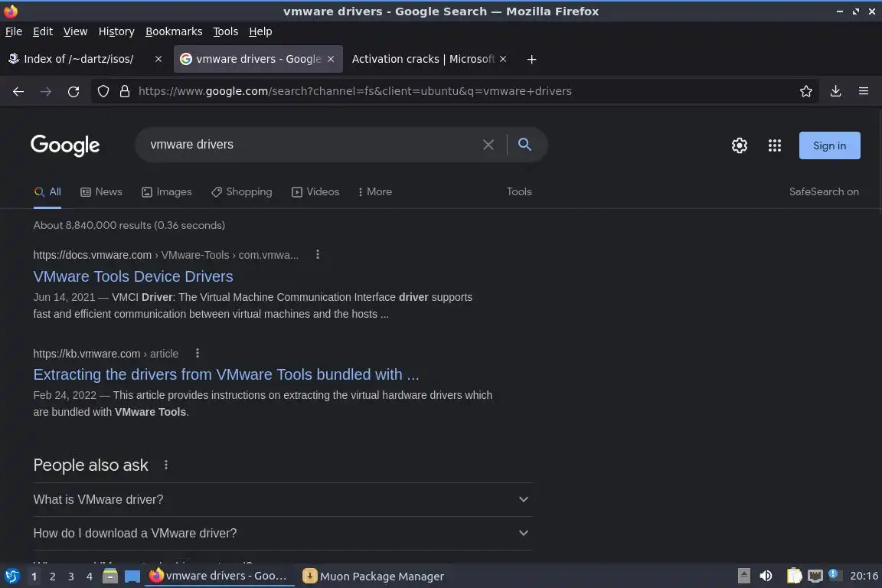The image size is (882, 588).
Task: Click the show desktop panel icon
Action: click(x=132, y=577)
